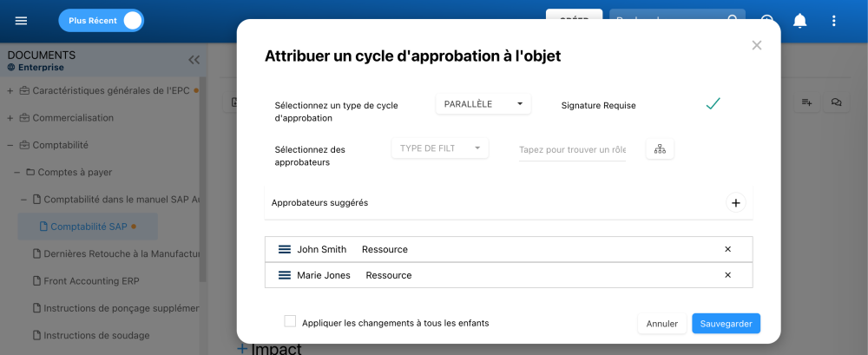Click the John Smith approver name
868x355 pixels.
click(322, 249)
